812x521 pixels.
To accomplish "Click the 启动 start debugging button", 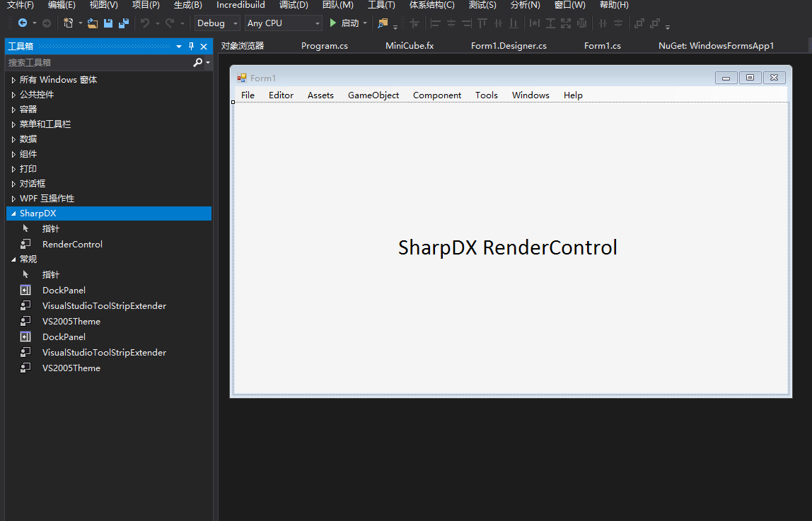I will (x=344, y=23).
